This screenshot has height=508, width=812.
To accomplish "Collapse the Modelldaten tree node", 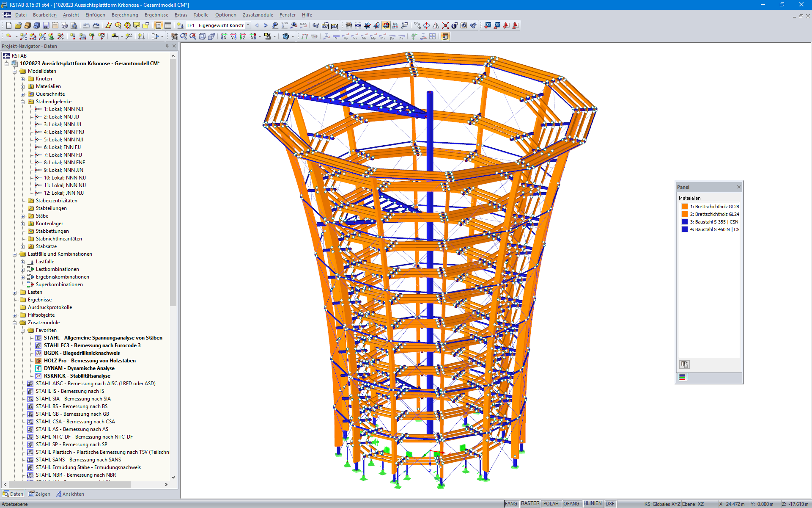I will click(x=15, y=72).
